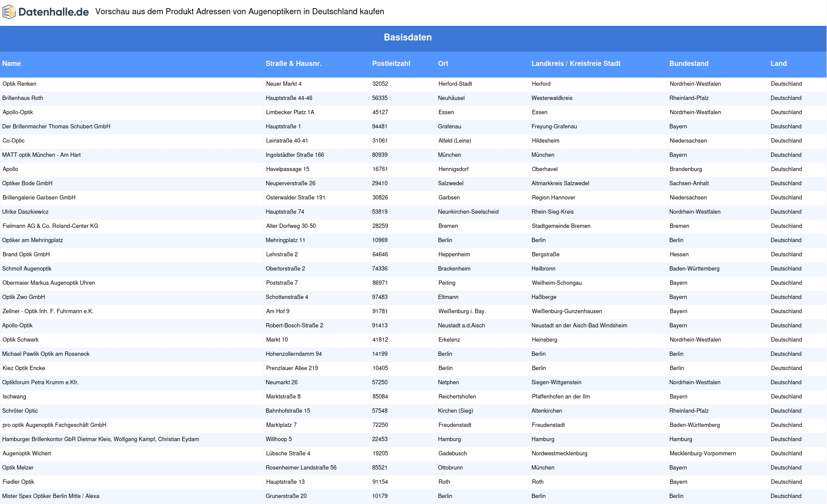The image size is (827, 504).
Task: Click postal code 22453
Action: pos(379,439)
